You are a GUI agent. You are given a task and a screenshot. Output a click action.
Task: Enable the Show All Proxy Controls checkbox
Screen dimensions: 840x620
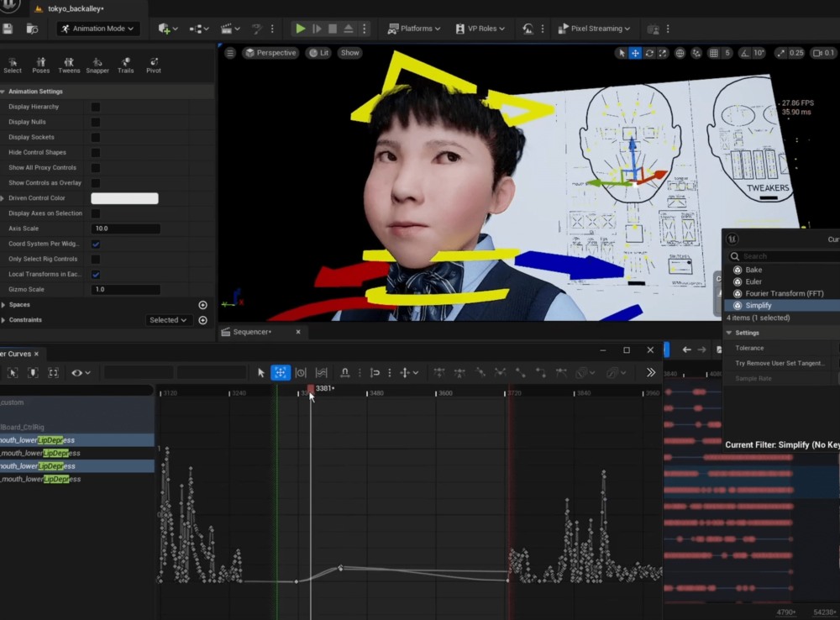[x=96, y=168]
